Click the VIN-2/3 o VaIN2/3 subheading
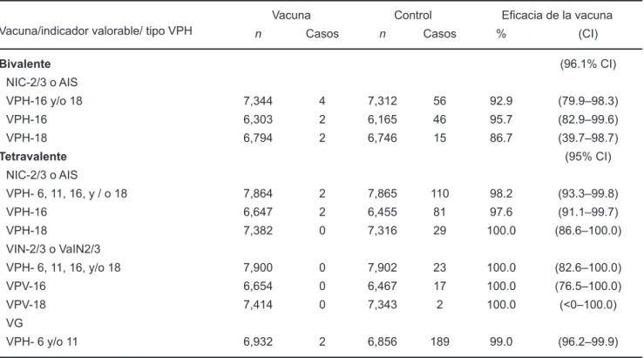This screenshot has width=644, height=358. point(53,249)
